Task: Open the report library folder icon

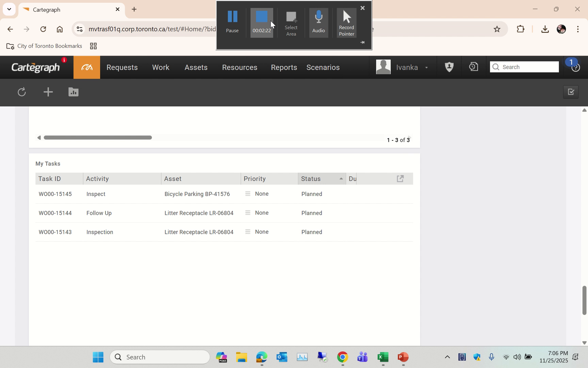Action: point(73,92)
